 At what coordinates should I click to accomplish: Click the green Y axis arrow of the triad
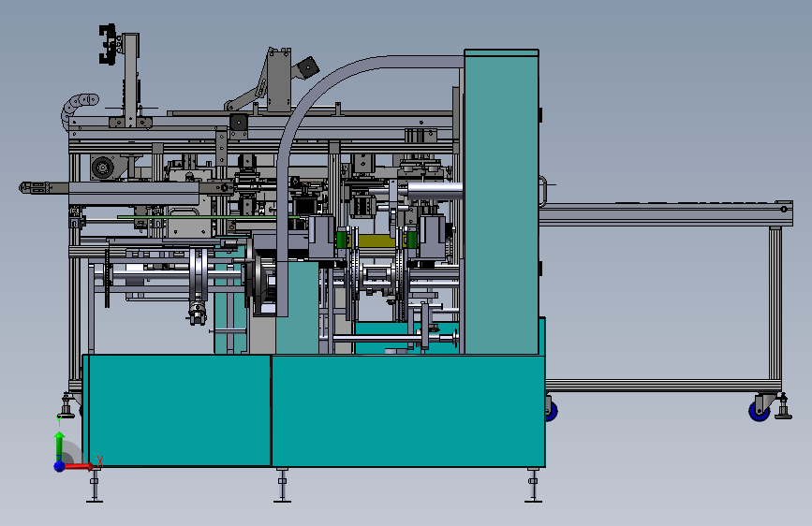click(x=60, y=445)
